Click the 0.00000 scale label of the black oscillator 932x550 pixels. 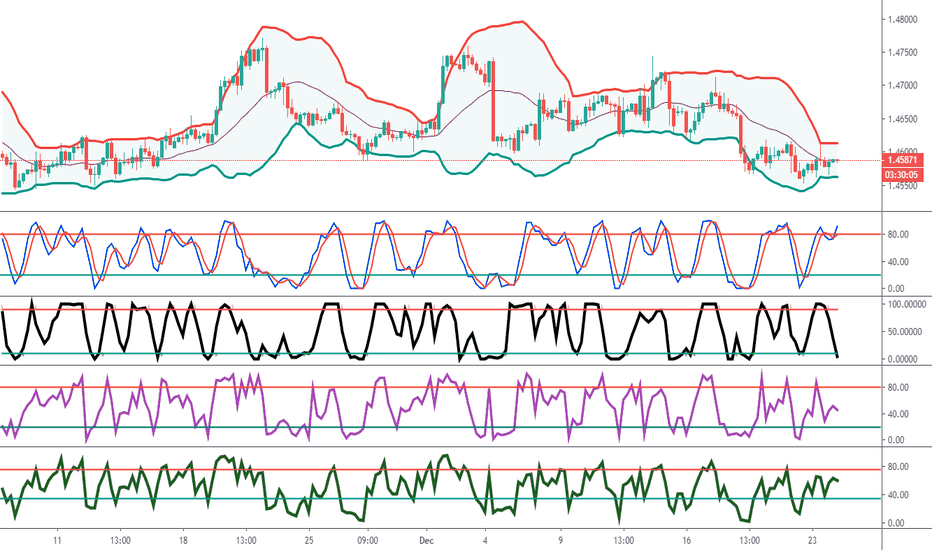[904, 359]
